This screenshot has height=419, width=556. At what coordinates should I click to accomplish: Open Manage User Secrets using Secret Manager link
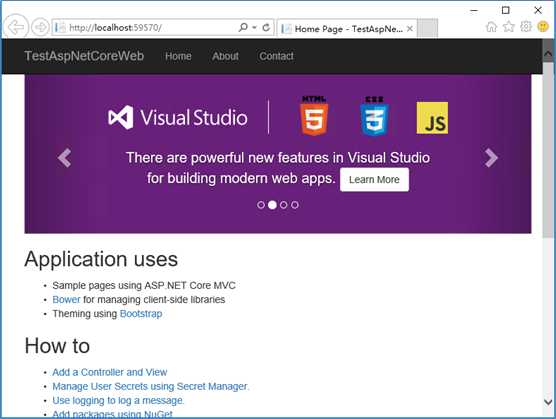151,386
